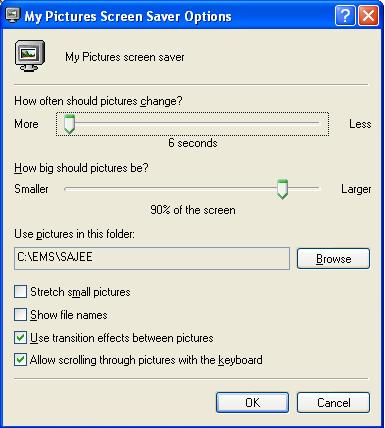Image resolution: width=385 pixels, height=428 pixels.
Task: Enable Show file names checkbox
Action: click(20, 315)
